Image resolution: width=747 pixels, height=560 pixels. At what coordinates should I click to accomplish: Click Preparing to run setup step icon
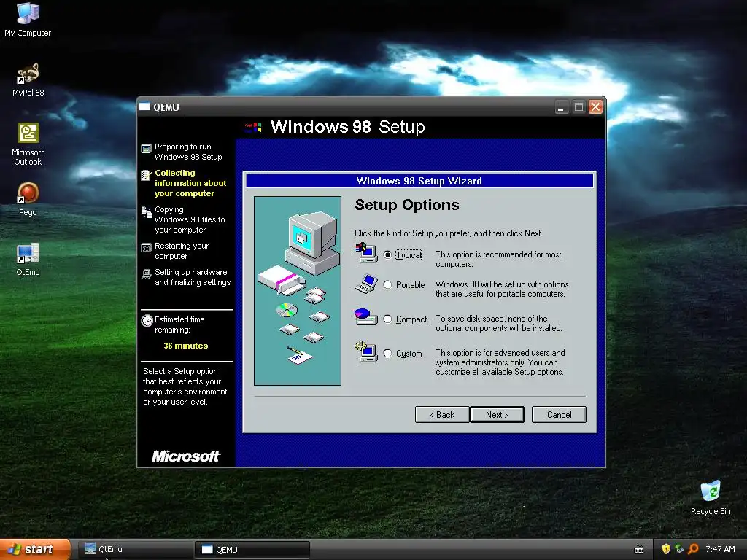click(x=146, y=149)
